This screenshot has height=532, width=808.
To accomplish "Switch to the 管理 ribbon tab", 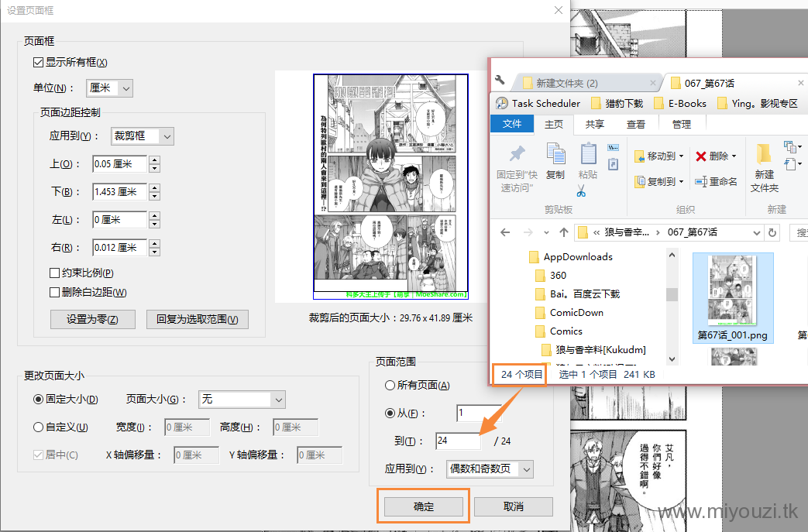I will click(682, 125).
